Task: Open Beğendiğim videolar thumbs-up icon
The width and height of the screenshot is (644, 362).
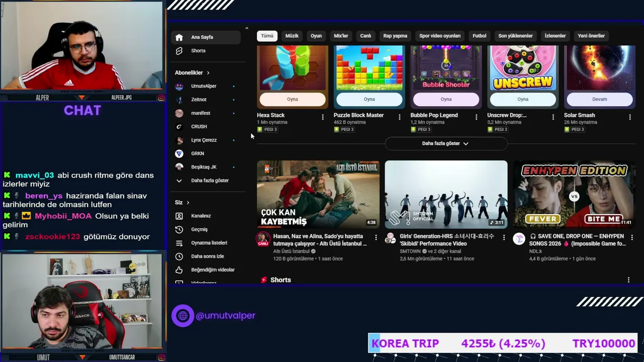Action: (179, 270)
